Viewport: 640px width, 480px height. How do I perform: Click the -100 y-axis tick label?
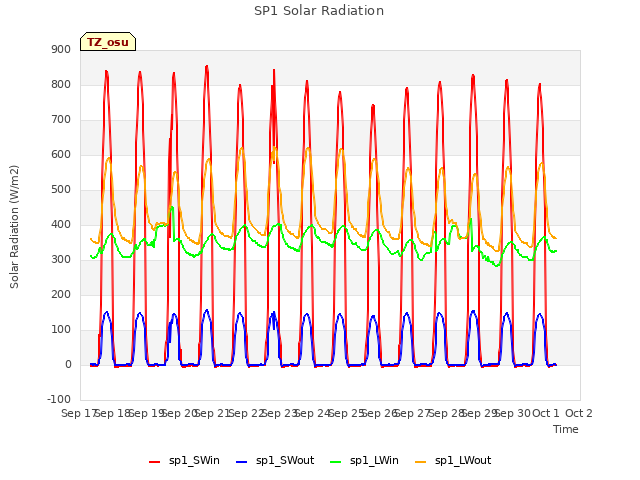59,399
